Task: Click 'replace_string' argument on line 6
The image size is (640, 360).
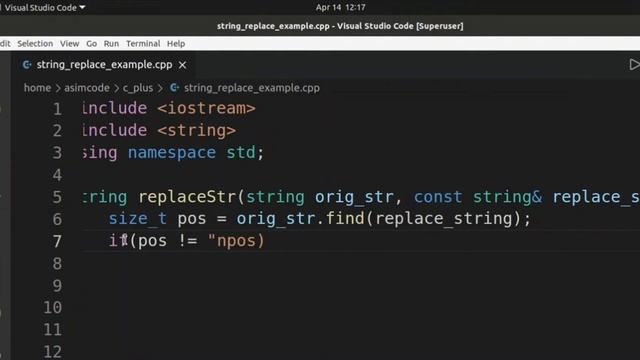Action: tap(444, 218)
